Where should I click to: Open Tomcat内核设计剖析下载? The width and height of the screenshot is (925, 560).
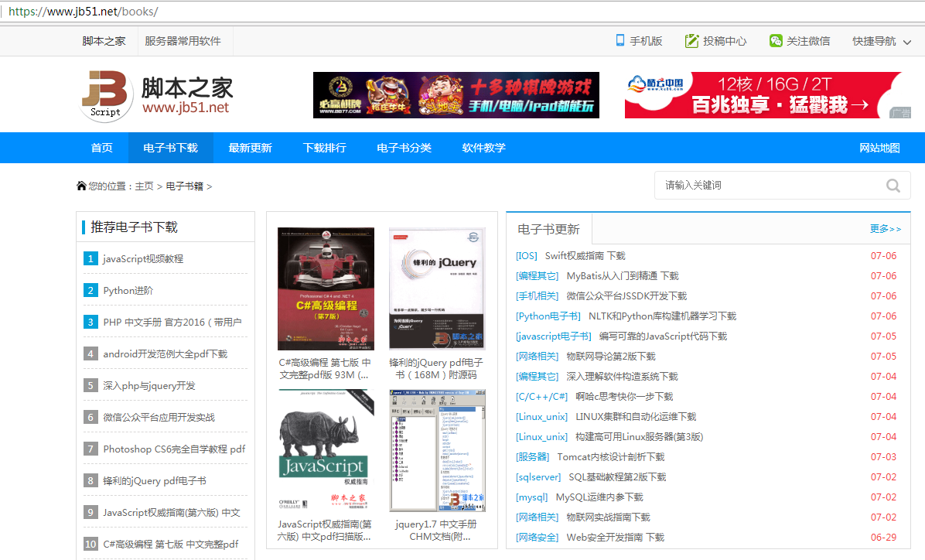click(610, 456)
